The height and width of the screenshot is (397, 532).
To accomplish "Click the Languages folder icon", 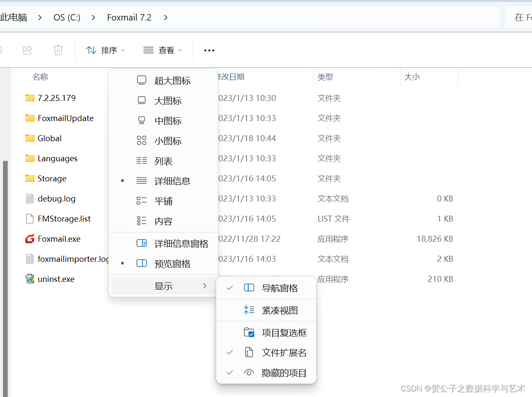I will (x=30, y=158).
